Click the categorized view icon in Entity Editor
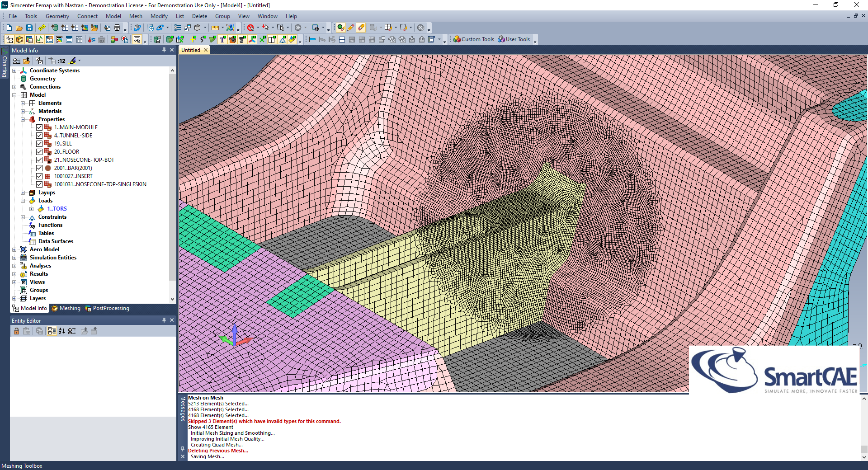 [x=52, y=331]
